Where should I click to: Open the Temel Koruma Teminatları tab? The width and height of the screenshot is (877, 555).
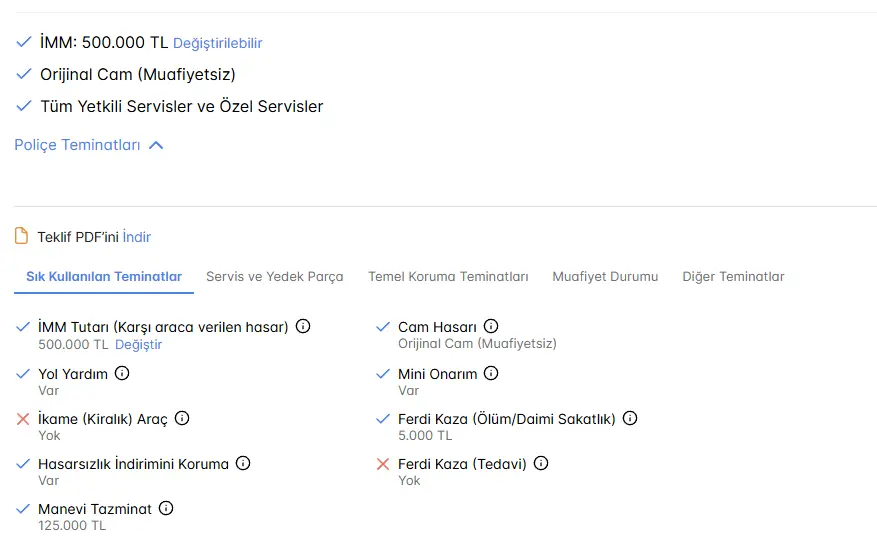click(x=448, y=276)
